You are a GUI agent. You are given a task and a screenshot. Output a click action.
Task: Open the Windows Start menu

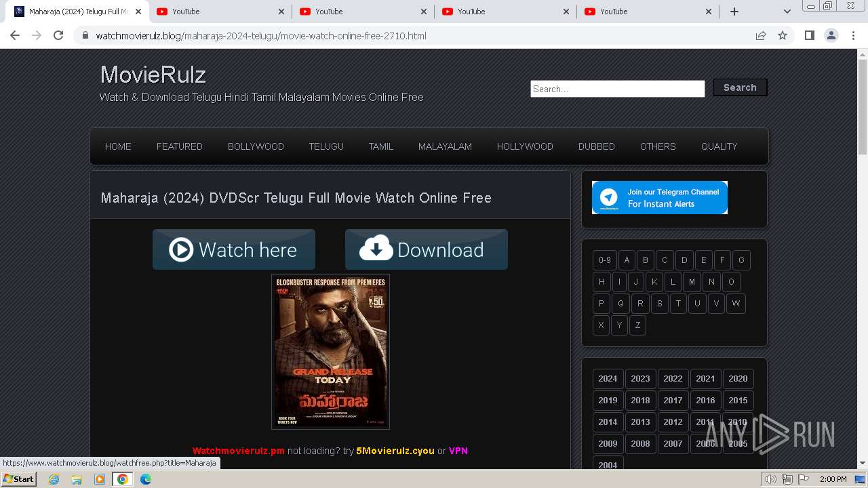[18, 479]
